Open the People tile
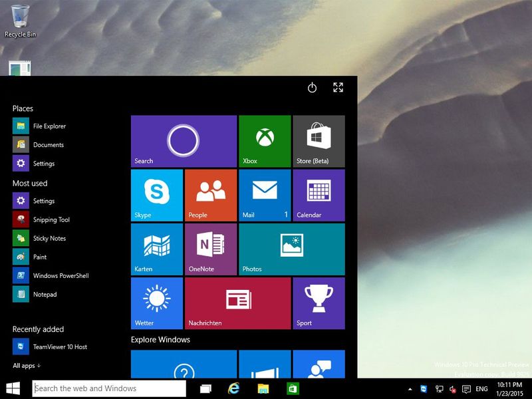 [211, 195]
